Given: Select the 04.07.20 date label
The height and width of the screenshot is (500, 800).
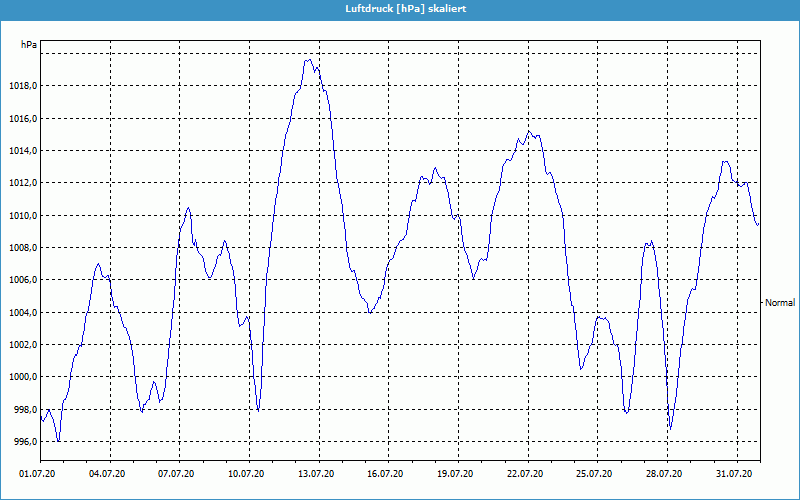Looking at the screenshot, I should 107,474.
